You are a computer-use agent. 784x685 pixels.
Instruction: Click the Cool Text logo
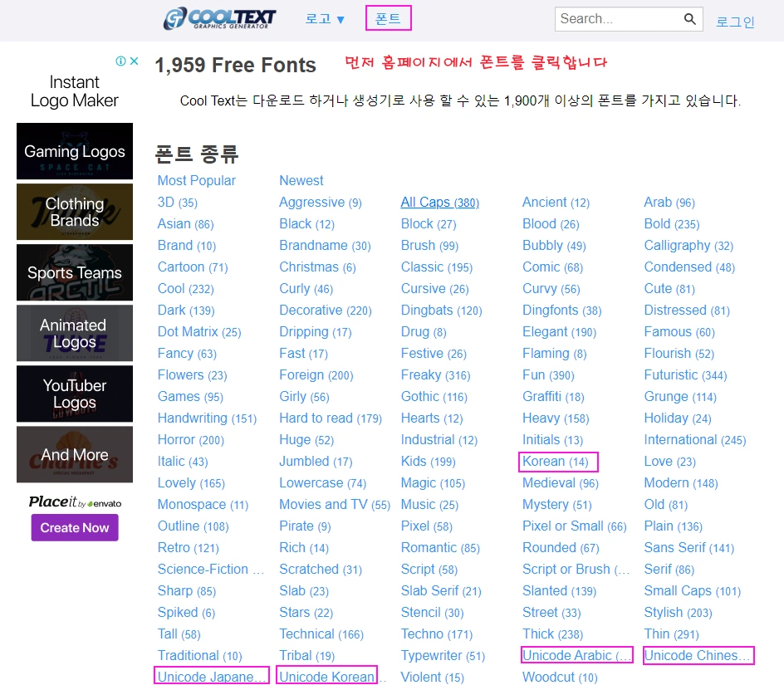tap(219, 18)
